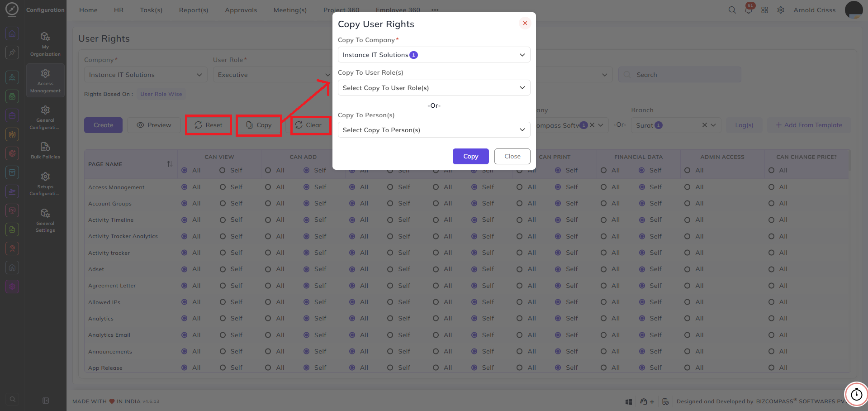This screenshot has height=411, width=868.
Task: Expand the Copy To Company dropdown
Action: pos(434,55)
